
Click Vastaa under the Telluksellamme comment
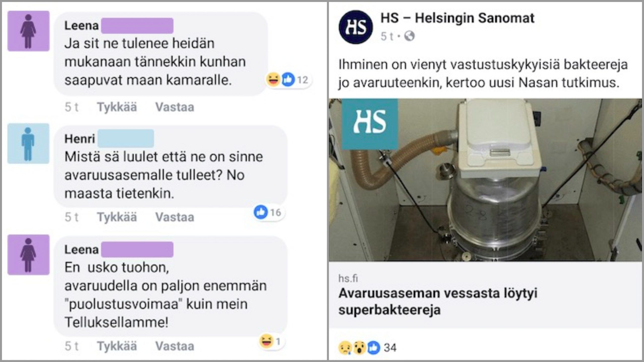(175, 346)
